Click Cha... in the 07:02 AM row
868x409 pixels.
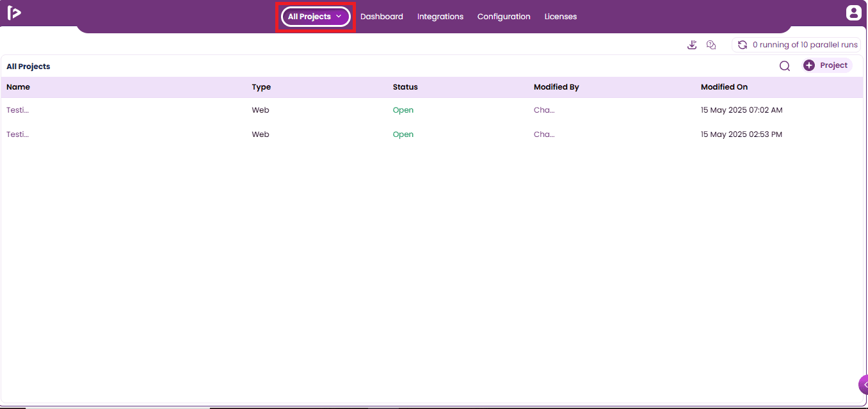click(544, 110)
